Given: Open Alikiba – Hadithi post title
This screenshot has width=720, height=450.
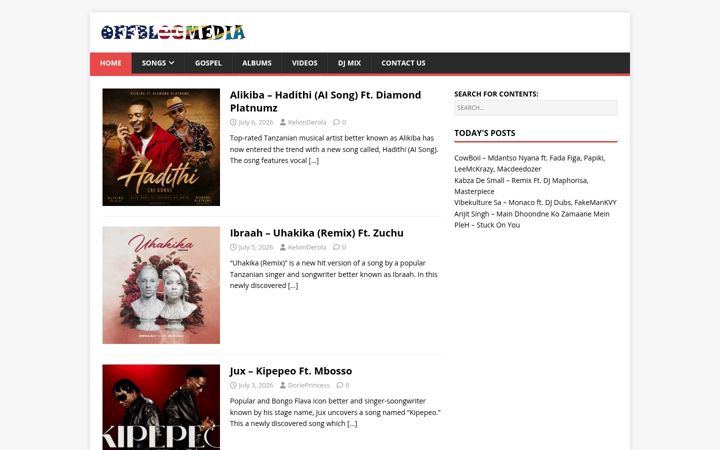Looking at the screenshot, I should point(326,101).
